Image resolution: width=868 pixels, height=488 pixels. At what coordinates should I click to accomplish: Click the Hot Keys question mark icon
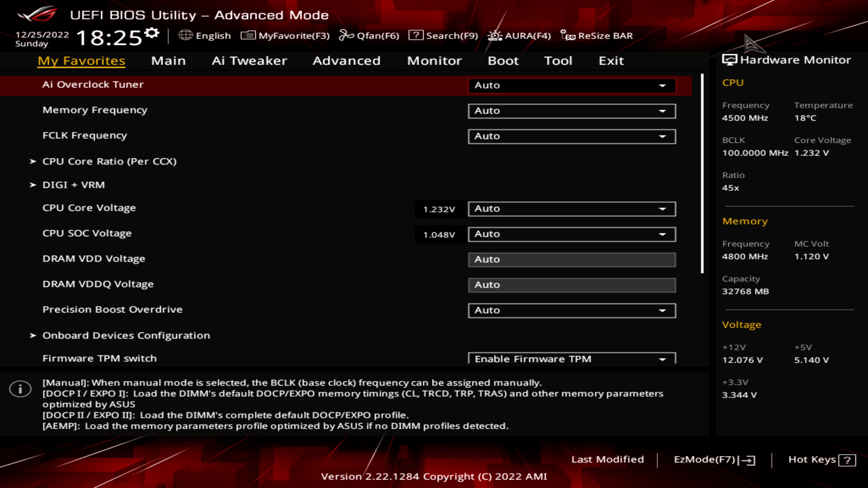pos(847,460)
